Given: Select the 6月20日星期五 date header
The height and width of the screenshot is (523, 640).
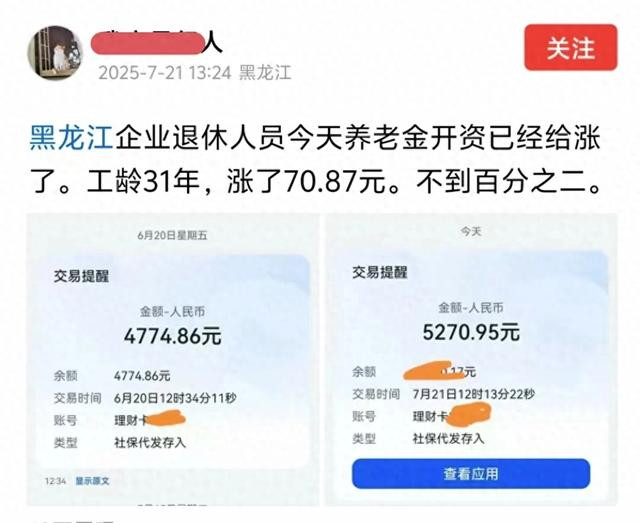Looking at the screenshot, I should tap(172, 235).
